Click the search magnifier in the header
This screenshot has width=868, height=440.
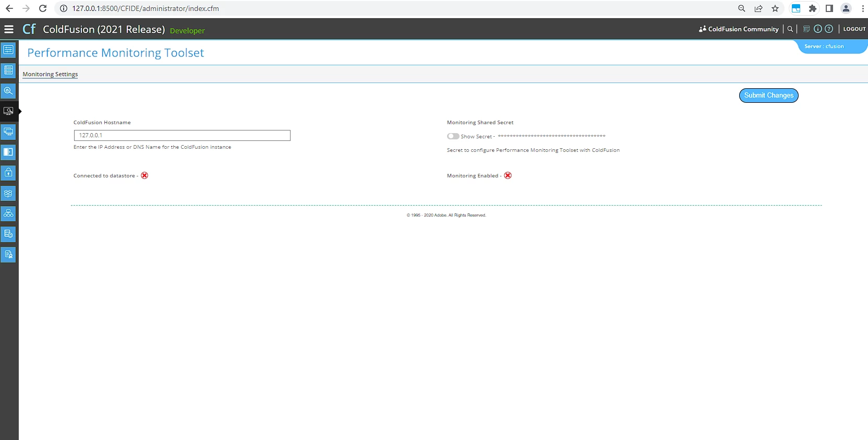click(790, 29)
